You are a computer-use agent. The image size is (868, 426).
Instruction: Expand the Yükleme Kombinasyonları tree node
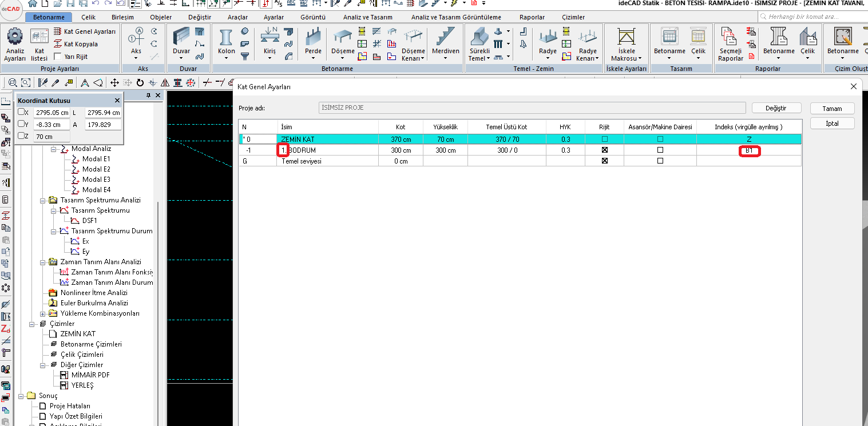click(43, 313)
